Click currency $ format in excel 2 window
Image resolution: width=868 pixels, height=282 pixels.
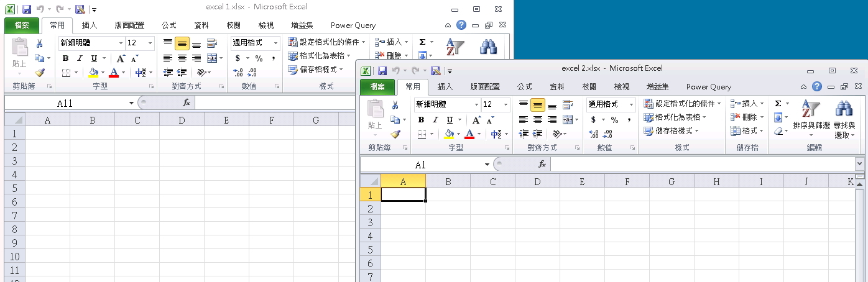tap(594, 120)
